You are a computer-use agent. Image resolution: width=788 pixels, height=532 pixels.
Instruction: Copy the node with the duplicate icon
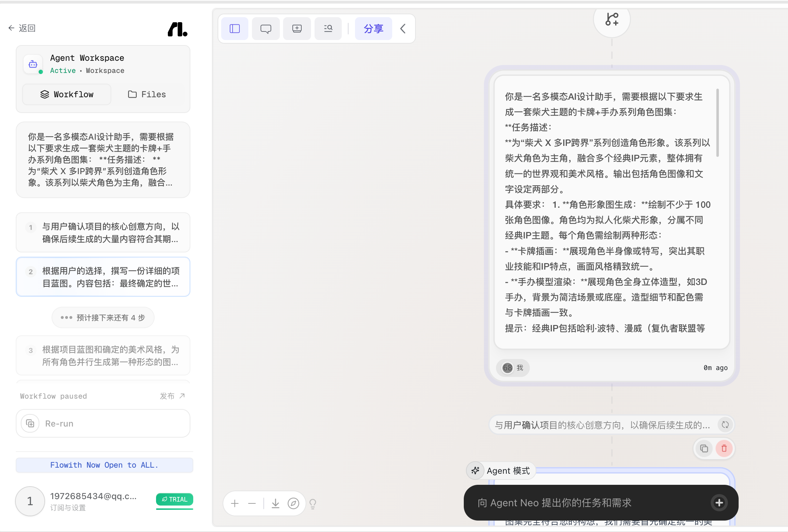704,448
